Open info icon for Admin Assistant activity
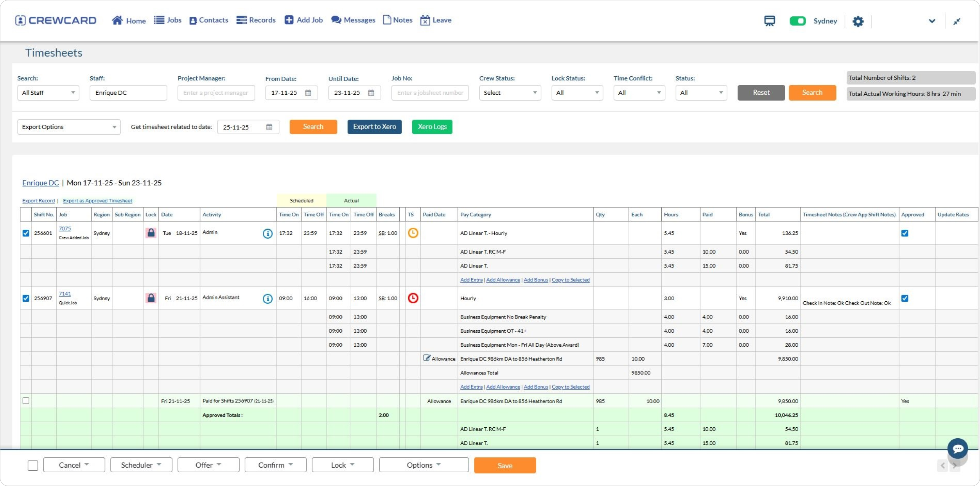This screenshot has width=980, height=486. [x=267, y=299]
